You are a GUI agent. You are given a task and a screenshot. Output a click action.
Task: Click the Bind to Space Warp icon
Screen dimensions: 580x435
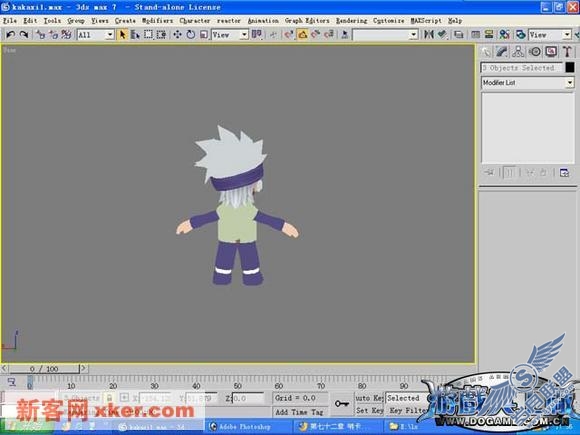pos(67,34)
